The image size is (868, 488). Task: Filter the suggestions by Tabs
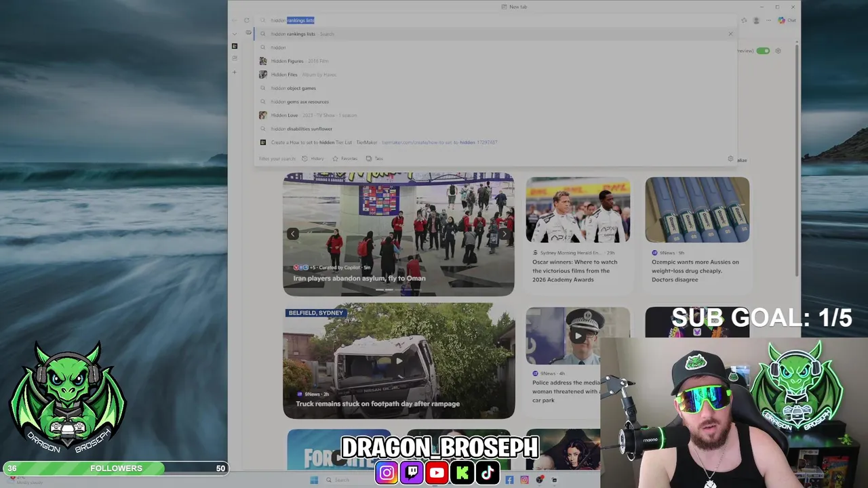[374, 159]
